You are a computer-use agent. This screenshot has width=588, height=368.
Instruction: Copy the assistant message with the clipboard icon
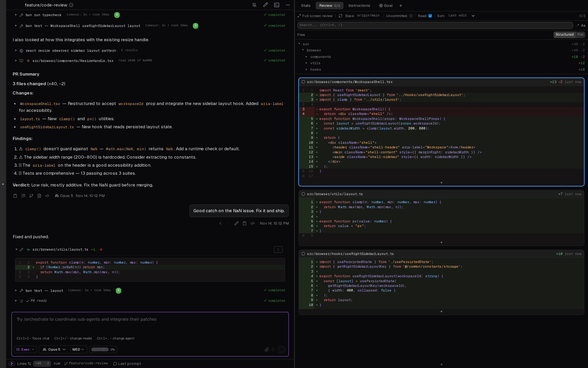coord(15,196)
